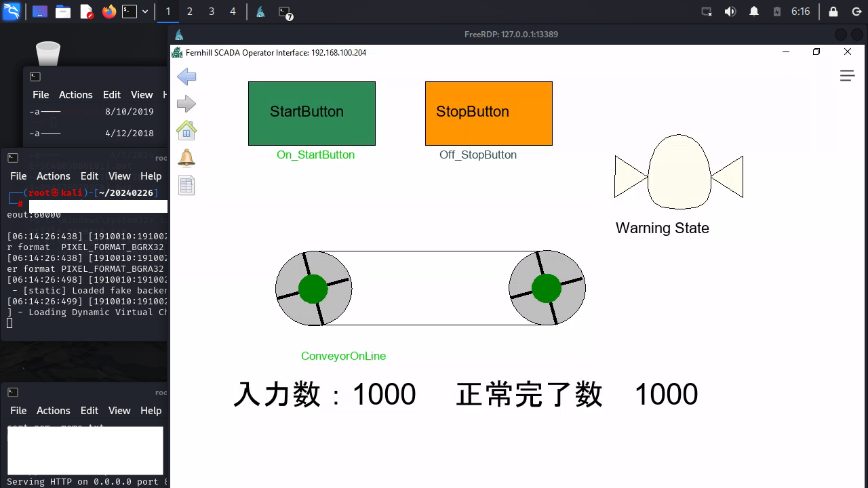The height and width of the screenshot is (488, 868).
Task: Switch to workspace 2
Action: pos(189,12)
